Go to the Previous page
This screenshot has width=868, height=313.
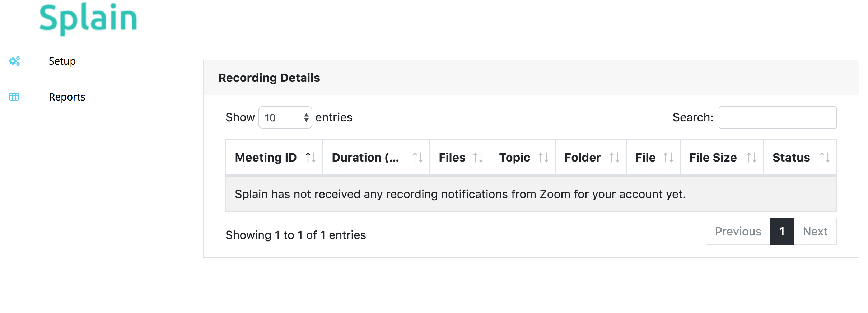pos(738,232)
